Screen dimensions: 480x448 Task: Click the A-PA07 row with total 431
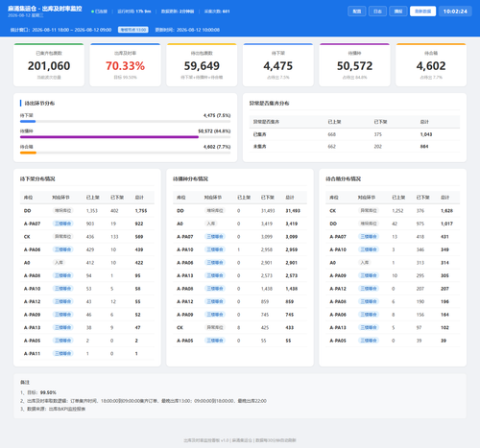(393, 237)
